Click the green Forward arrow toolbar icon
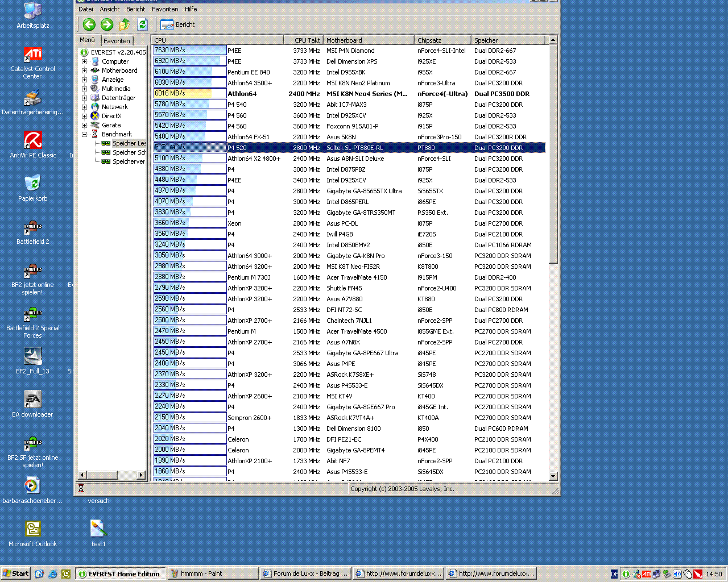Image resolution: width=728 pixels, height=582 pixels. 107,24
